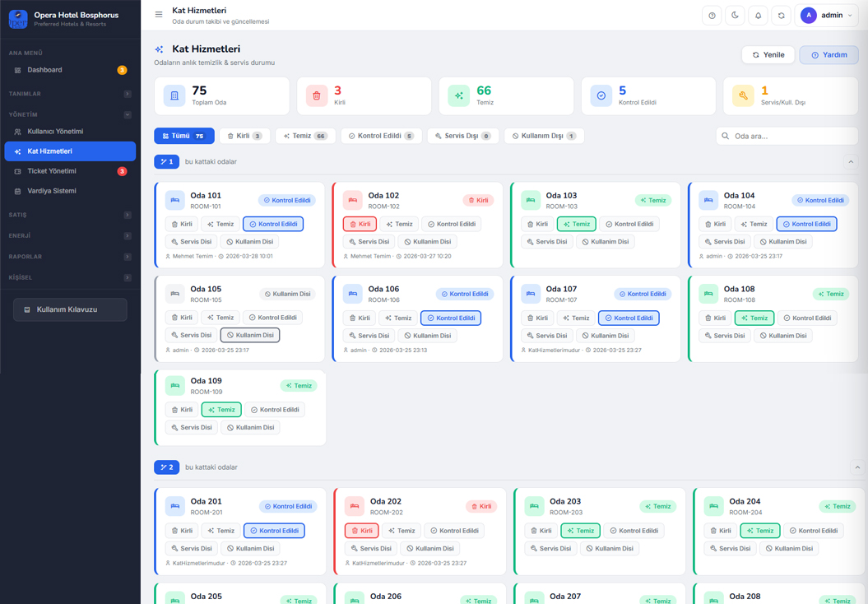The height and width of the screenshot is (604, 868).
Task: Toggle dark mode moon icon
Action: tap(736, 16)
